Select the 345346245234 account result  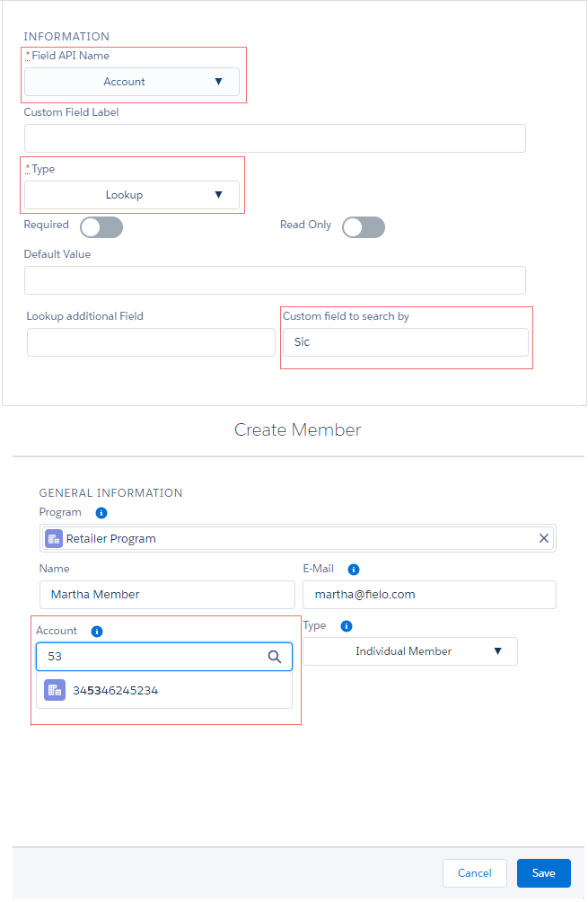pos(163,690)
